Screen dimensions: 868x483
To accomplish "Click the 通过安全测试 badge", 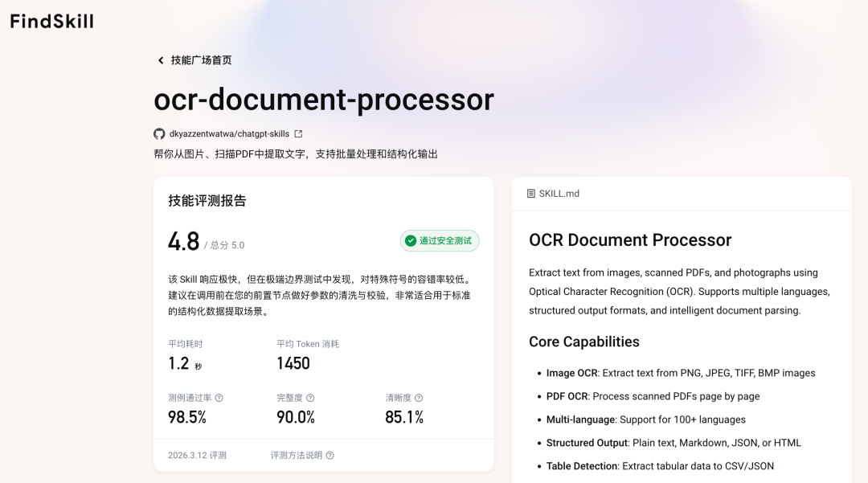I will point(440,240).
